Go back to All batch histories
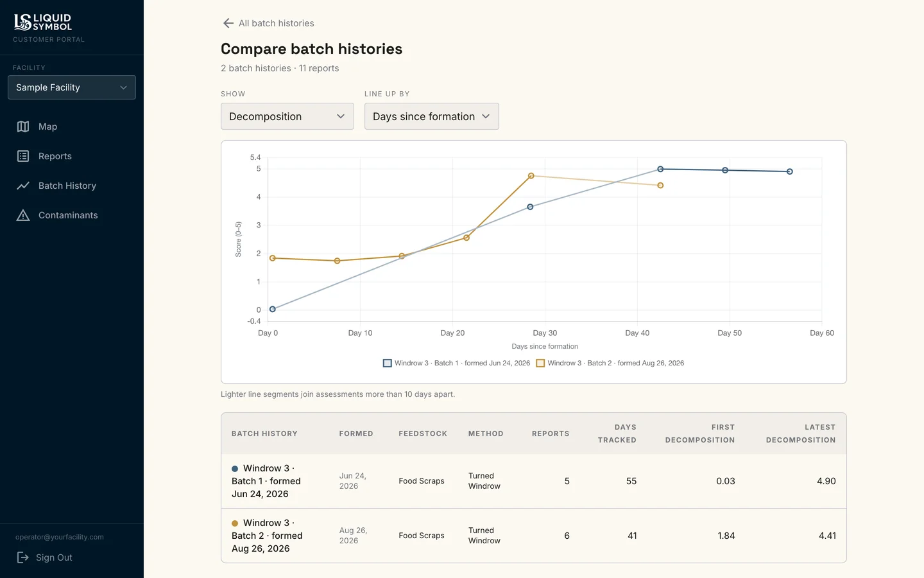The width and height of the screenshot is (924, 578). (268, 23)
